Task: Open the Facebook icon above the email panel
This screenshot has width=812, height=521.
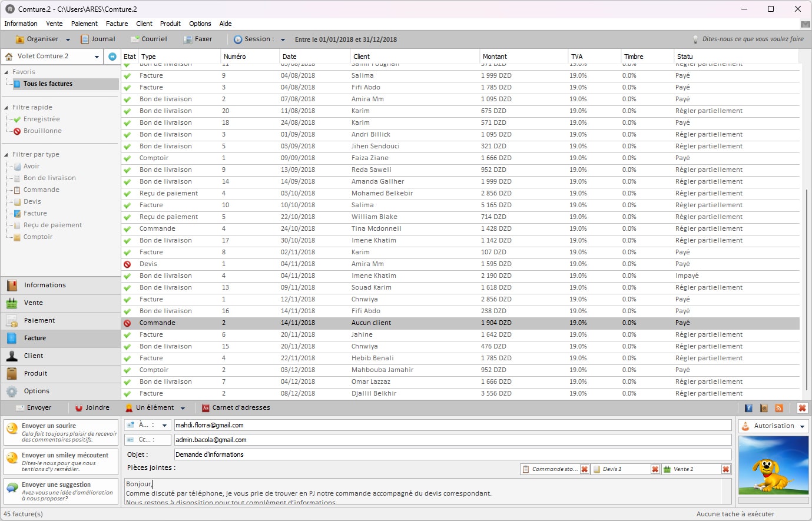Action: pos(748,407)
